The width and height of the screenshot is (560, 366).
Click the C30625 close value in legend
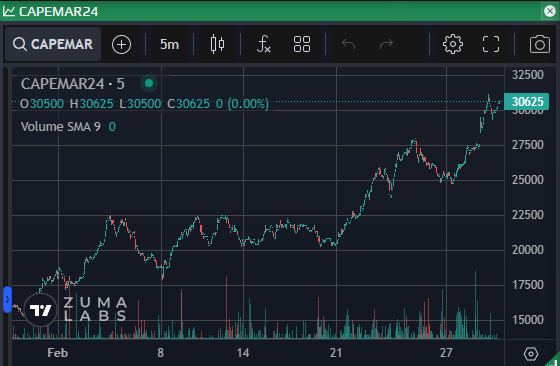189,104
